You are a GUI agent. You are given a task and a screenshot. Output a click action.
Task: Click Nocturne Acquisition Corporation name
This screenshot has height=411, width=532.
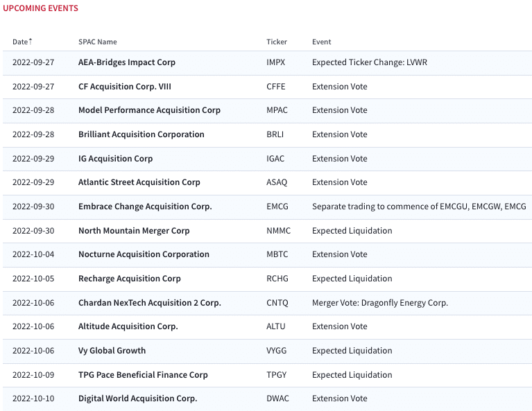click(x=144, y=254)
